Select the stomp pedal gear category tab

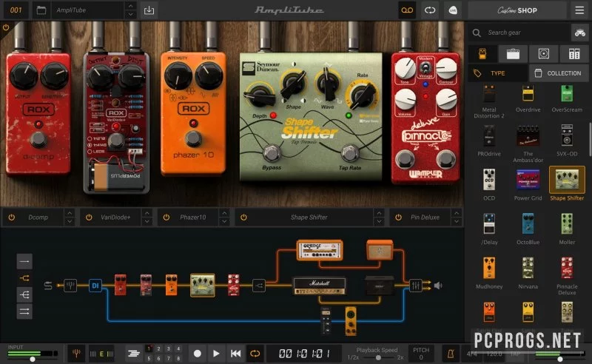coord(482,53)
